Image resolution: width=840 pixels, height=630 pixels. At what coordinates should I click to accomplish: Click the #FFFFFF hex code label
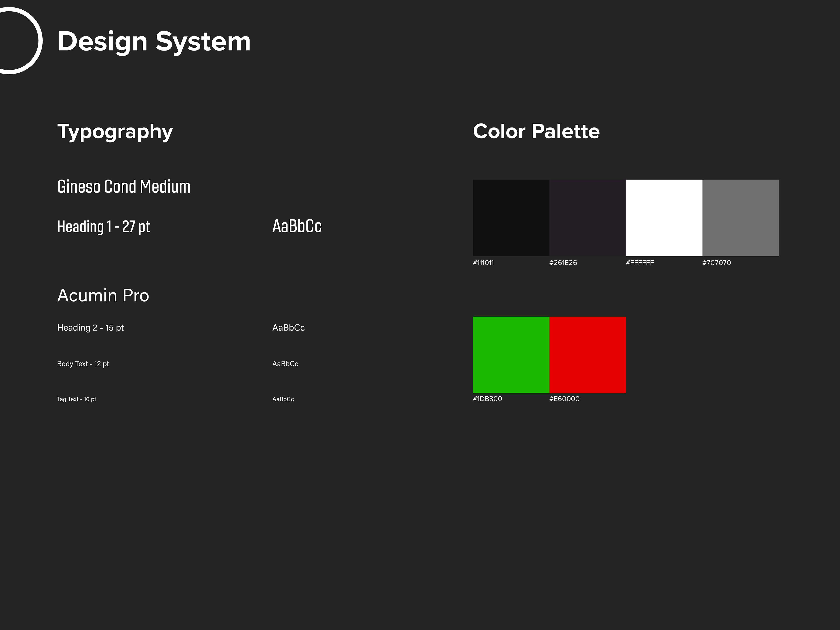pos(640,263)
